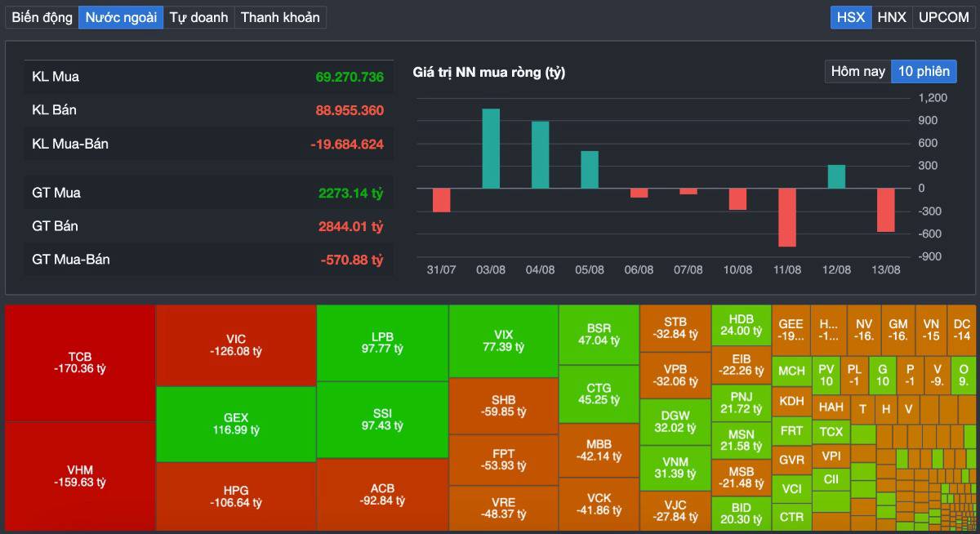Select the CII tile in the heatmap
Viewport: 980px width, 534px height.
coord(831,479)
